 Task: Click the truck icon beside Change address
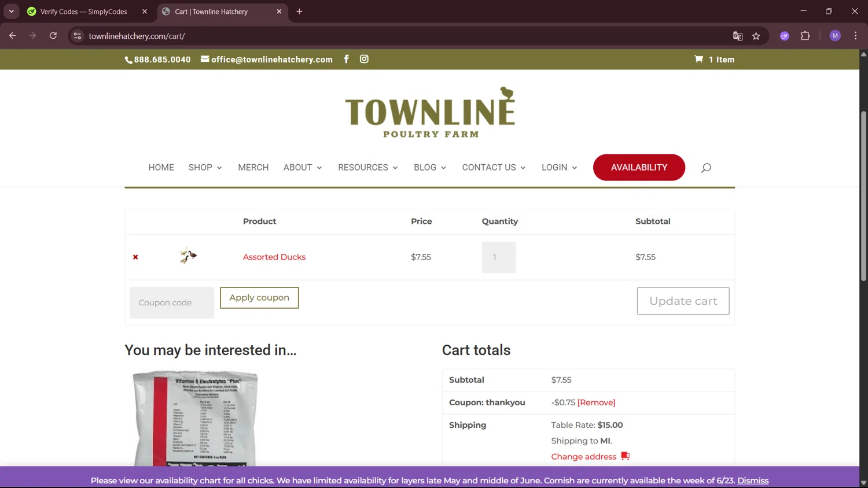[x=625, y=456]
